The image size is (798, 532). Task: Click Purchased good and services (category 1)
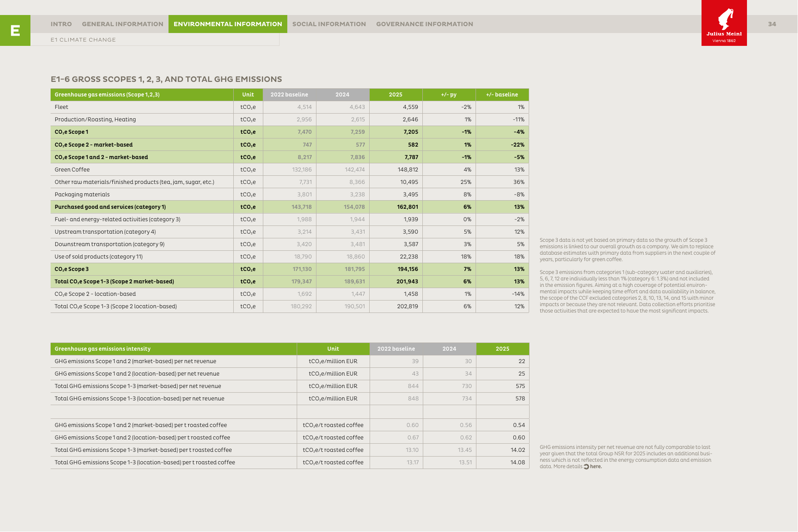(x=110, y=207)
